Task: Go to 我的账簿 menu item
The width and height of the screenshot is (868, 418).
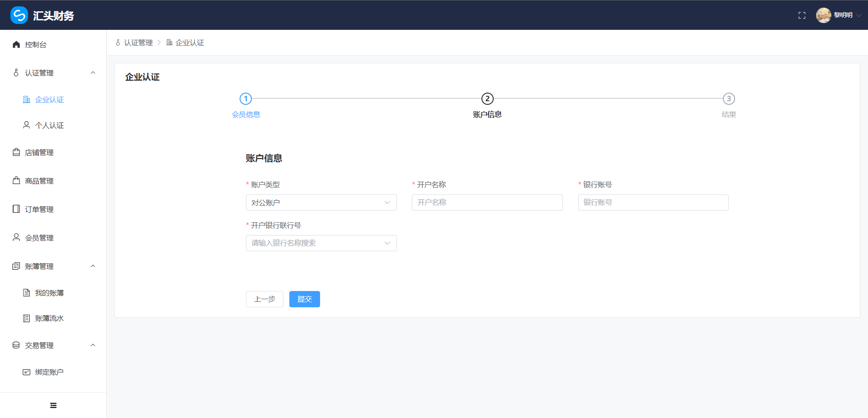Action: pyautogui.click(x=49, y=293)
